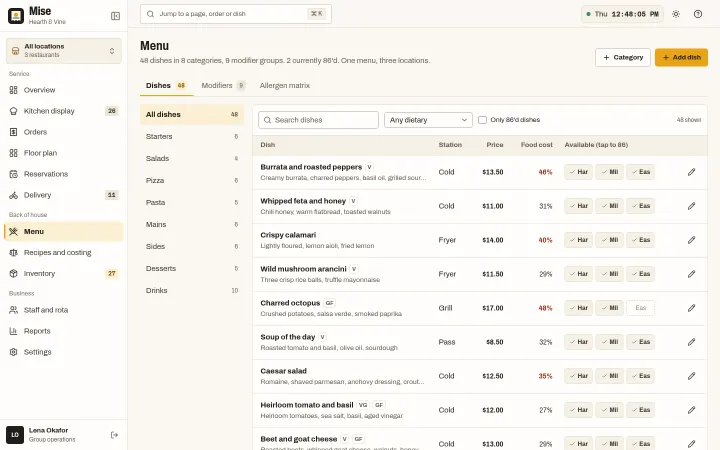Filter by Sides category
720x450 pixels.
[192, 247]
